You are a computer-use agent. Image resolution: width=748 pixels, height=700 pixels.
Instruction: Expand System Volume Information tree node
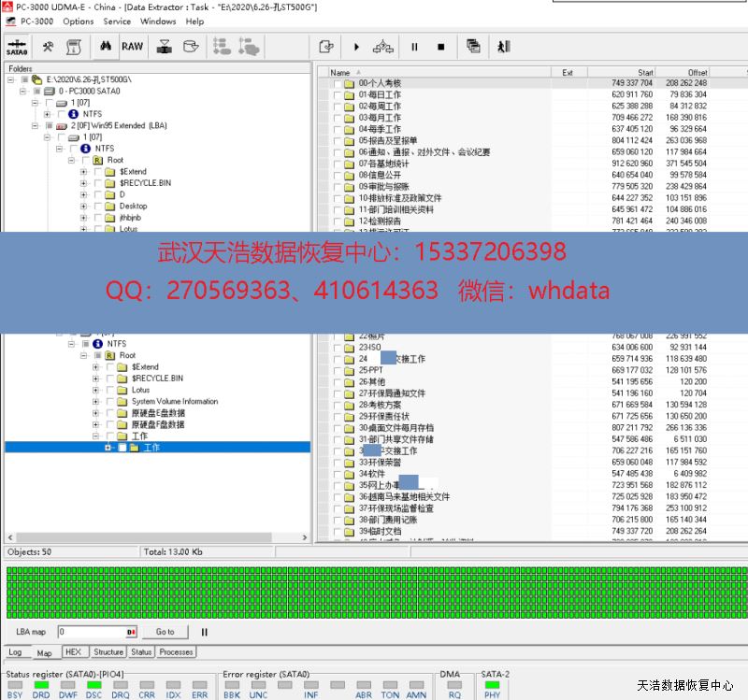click(96, 402)
